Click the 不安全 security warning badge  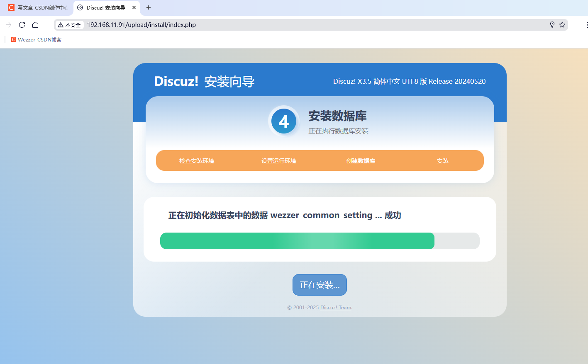69,25
